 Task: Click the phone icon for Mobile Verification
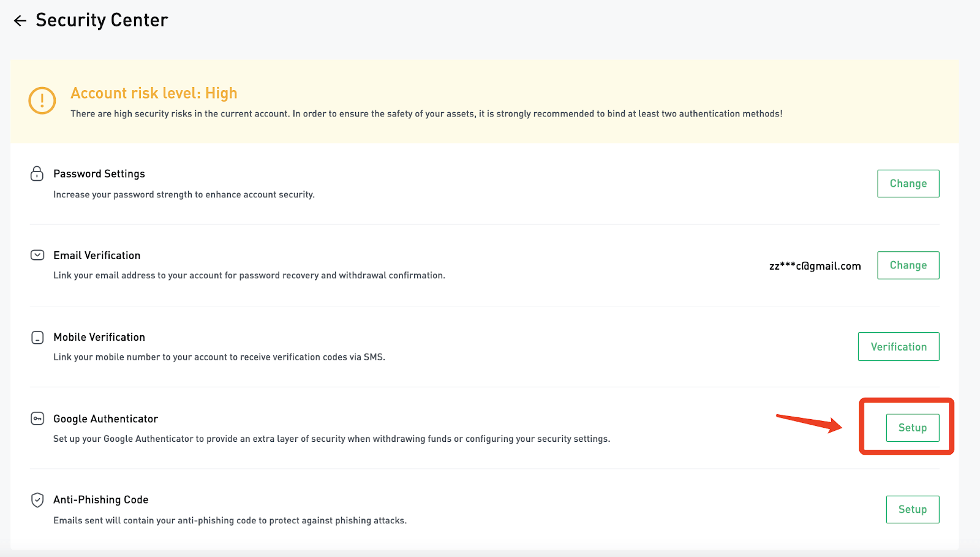[x=37, y=338]
